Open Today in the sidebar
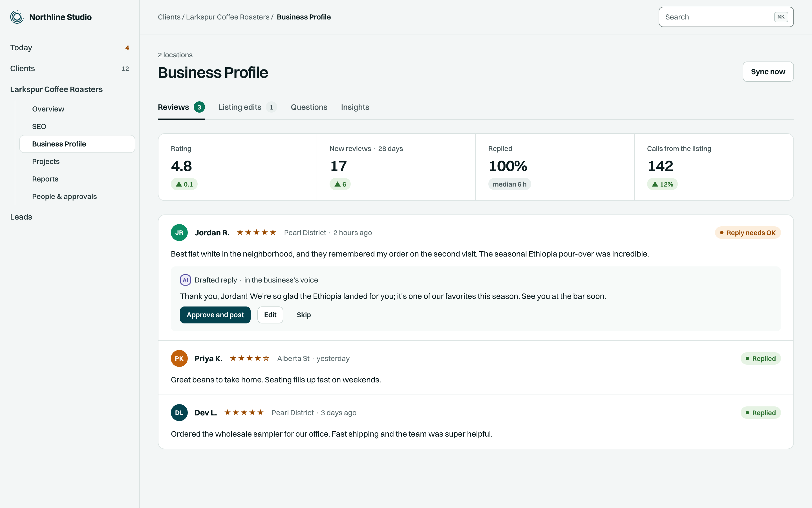This screenshot has width=812, height=508. (70, 48)
